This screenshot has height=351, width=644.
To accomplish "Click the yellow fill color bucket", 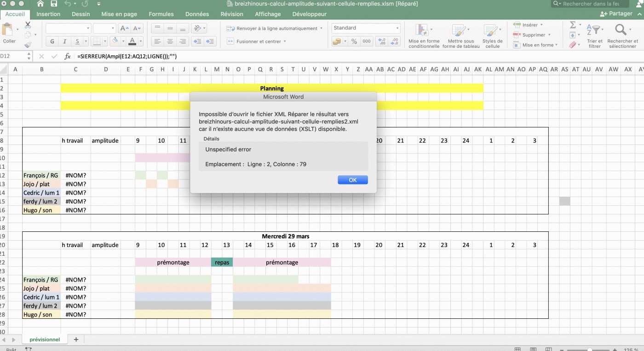I will point(115,41).
